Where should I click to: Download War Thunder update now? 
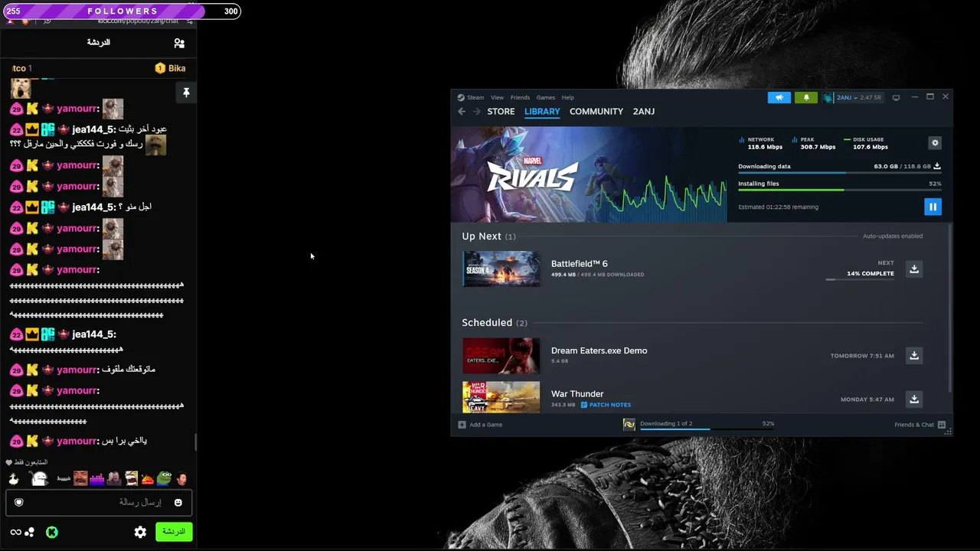pos(913,399)
